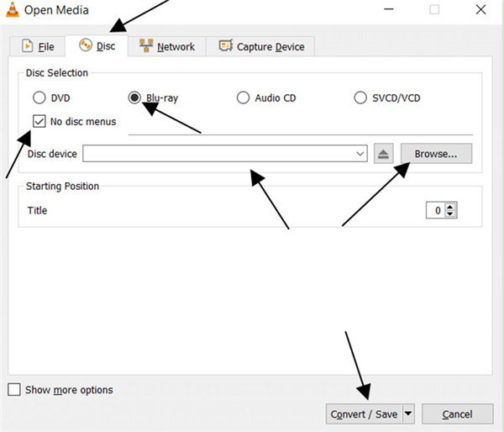Decrease the Title number with down arrow
This screenshot has width=504, height=432.
pos(450,214)
